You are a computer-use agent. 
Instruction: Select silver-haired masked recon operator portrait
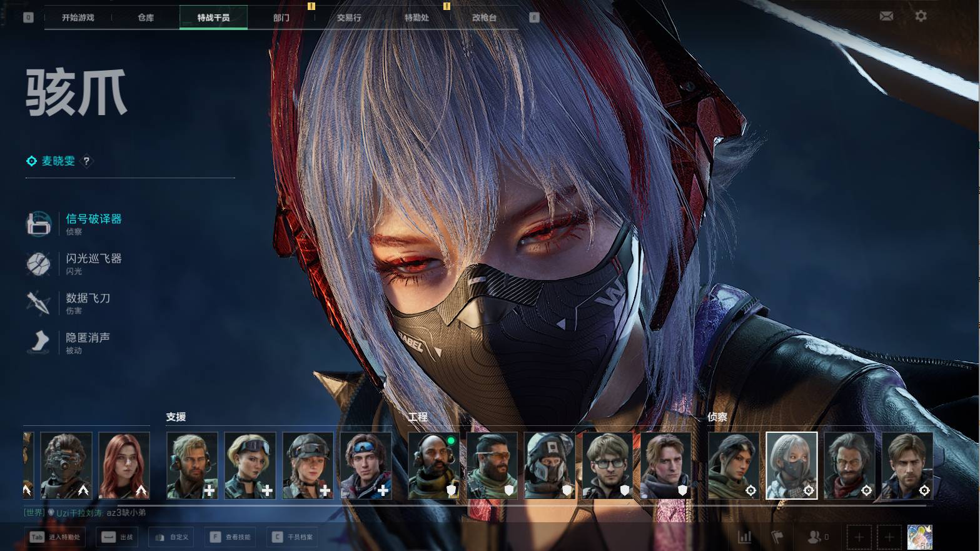792,466
